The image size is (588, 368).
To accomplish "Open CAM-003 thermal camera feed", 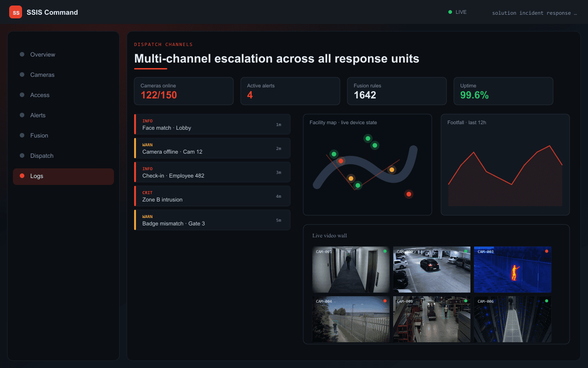I will click(x=513, y=270).
